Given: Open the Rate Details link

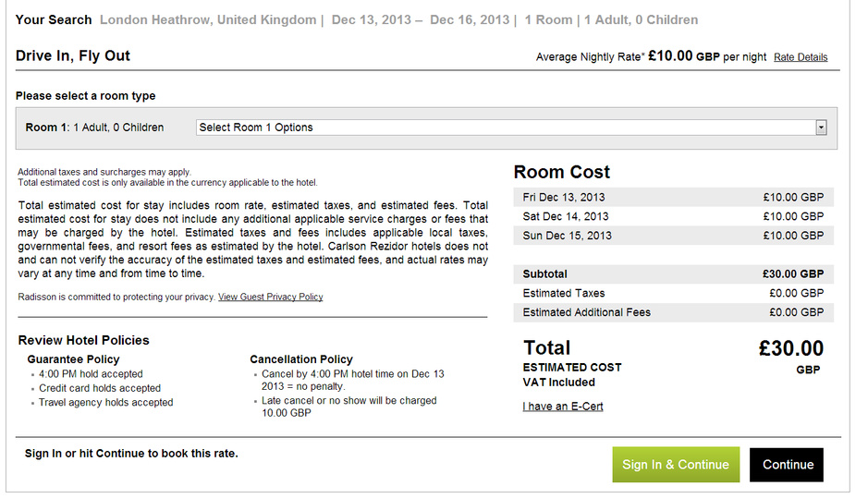Looking at the screenshot, I should pos(801,57).
